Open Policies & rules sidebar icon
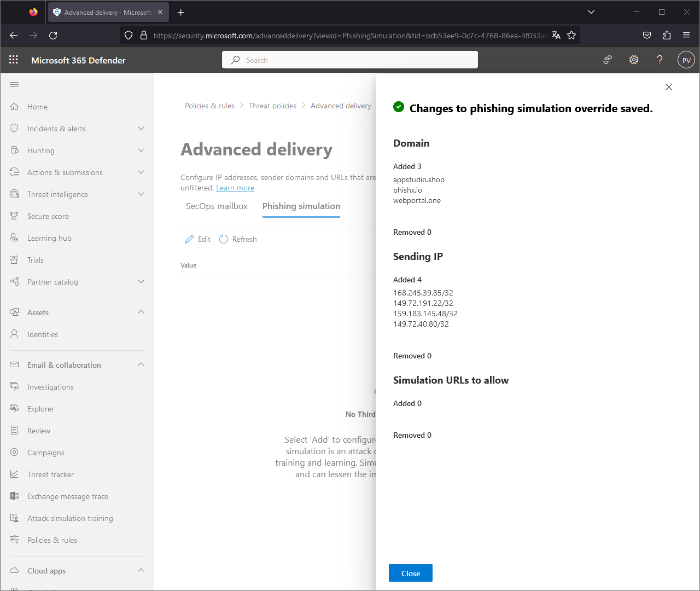The image size is (700, 591). (14, 540)
